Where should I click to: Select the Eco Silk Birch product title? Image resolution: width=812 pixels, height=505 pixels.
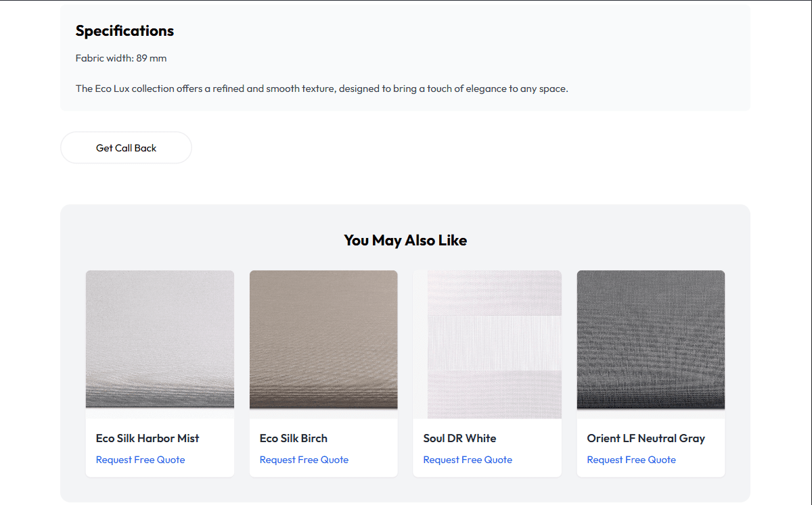(293, 438)
